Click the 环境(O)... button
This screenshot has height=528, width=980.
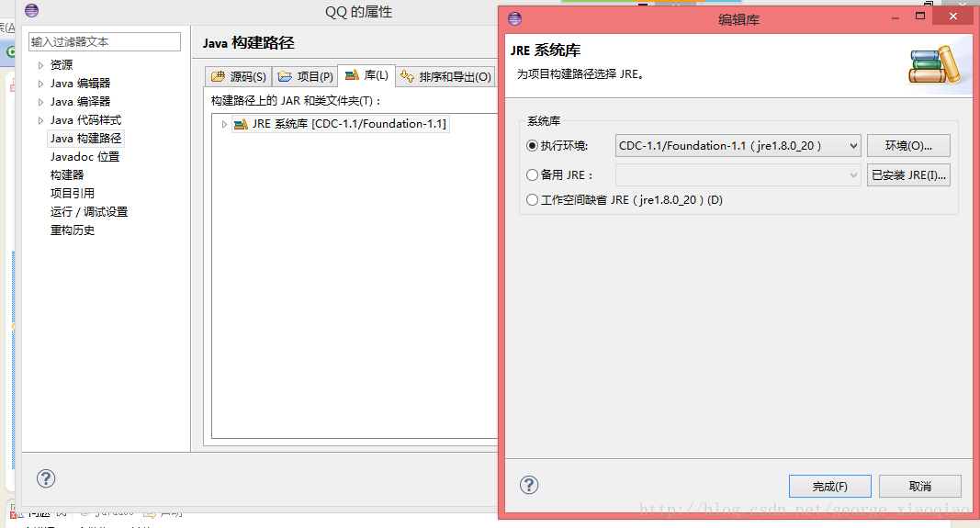[x=908, y=146]
